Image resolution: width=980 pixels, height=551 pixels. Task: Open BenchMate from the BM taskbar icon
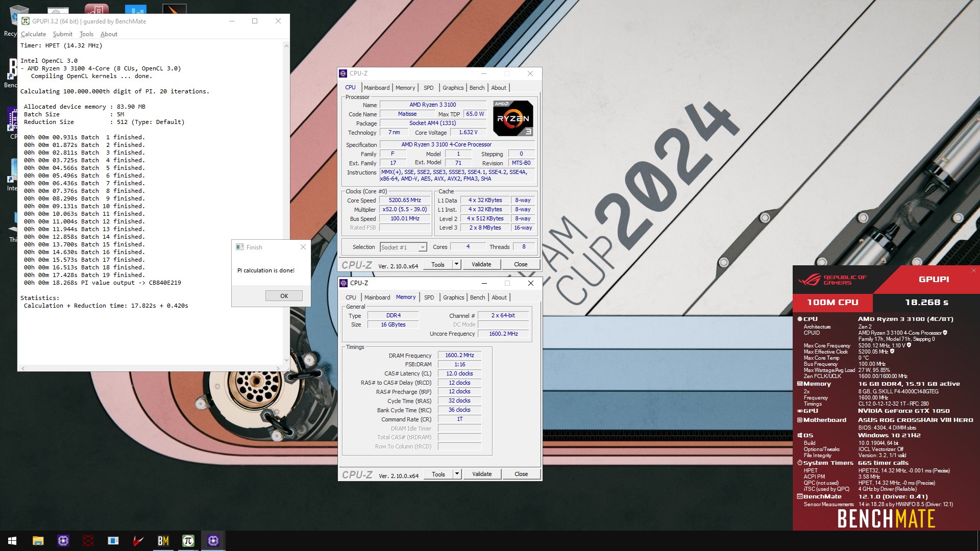click(163, 541)
